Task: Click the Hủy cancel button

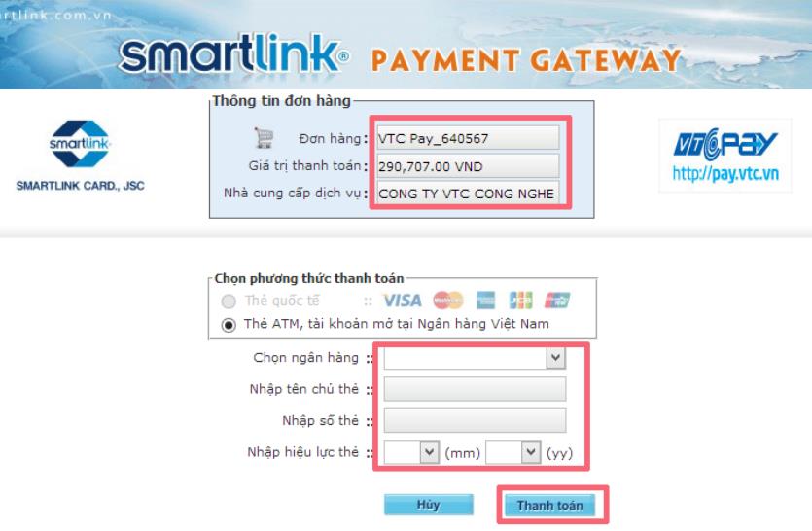Action: pos(428,505)
